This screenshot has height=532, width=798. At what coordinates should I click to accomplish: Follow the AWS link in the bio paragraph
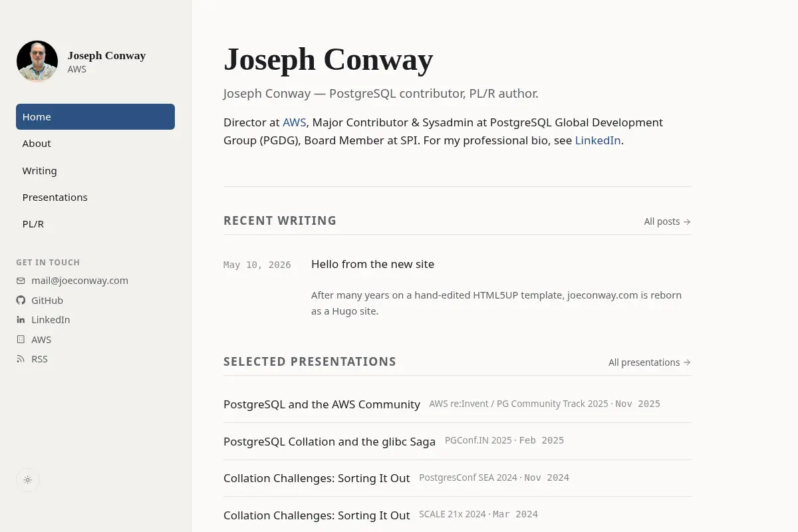pyautogui.click(x=295, y=122)
